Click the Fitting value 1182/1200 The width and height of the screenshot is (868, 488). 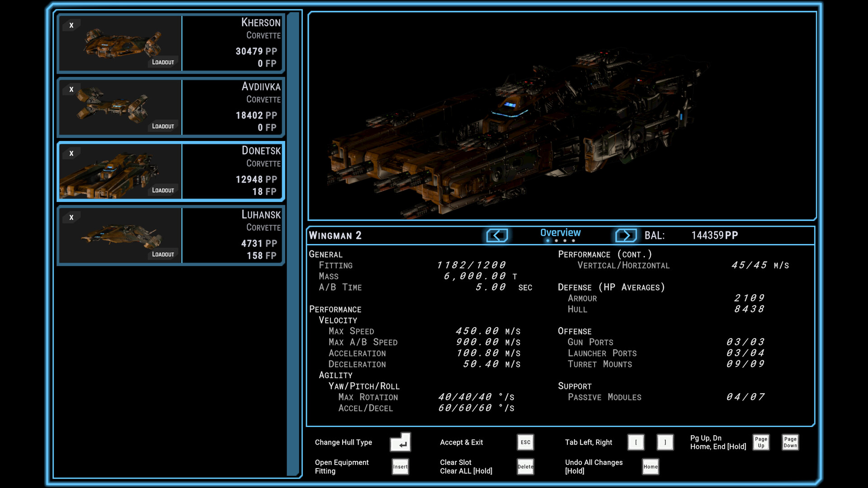pos(471,265)
